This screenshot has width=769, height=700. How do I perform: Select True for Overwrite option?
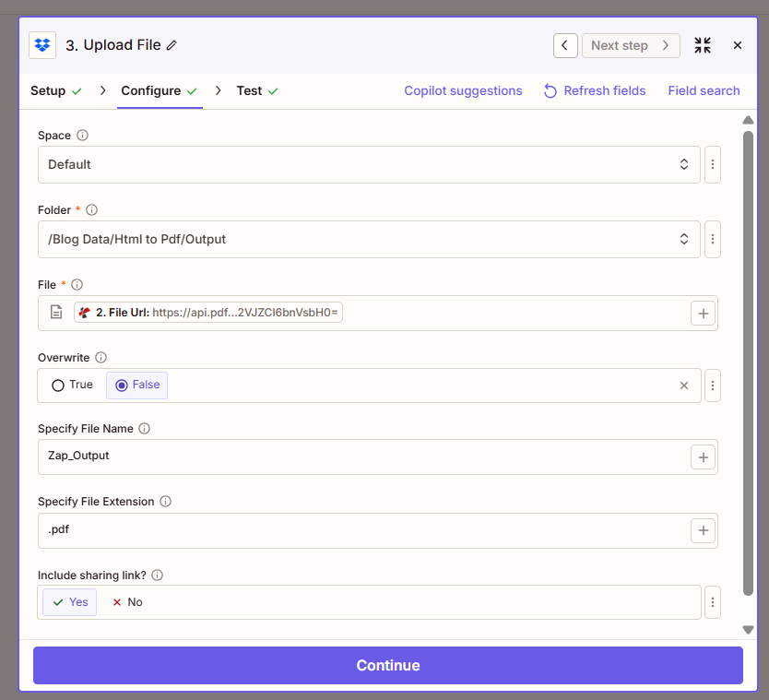pos(72,385)
